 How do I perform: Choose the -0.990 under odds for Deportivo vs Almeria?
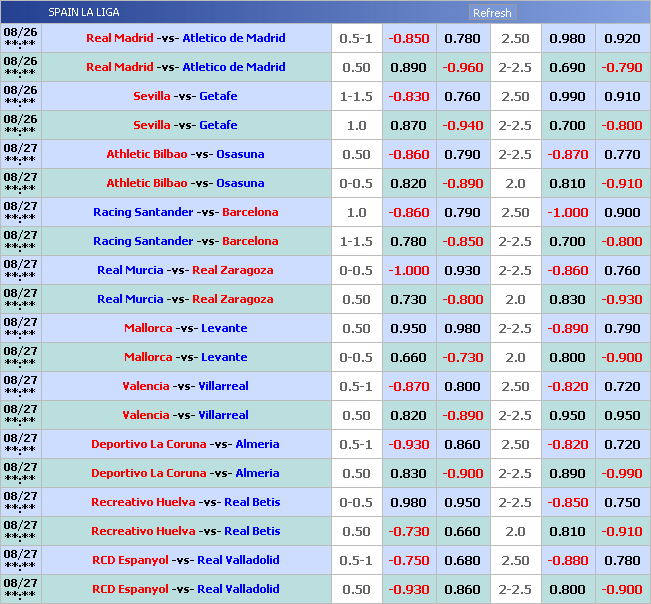pos(622,474)
